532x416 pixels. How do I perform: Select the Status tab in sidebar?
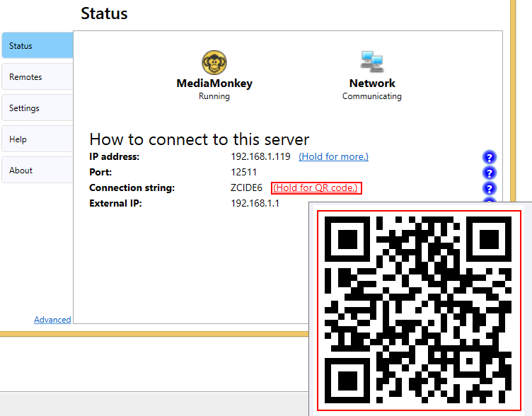pyautogui.click(x=37, y=45)
